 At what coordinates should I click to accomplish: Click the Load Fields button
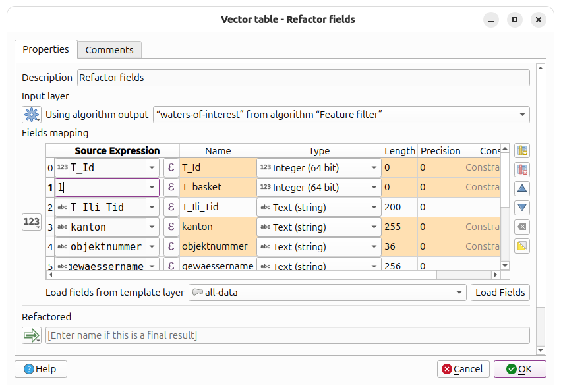[x=500, y=293]
